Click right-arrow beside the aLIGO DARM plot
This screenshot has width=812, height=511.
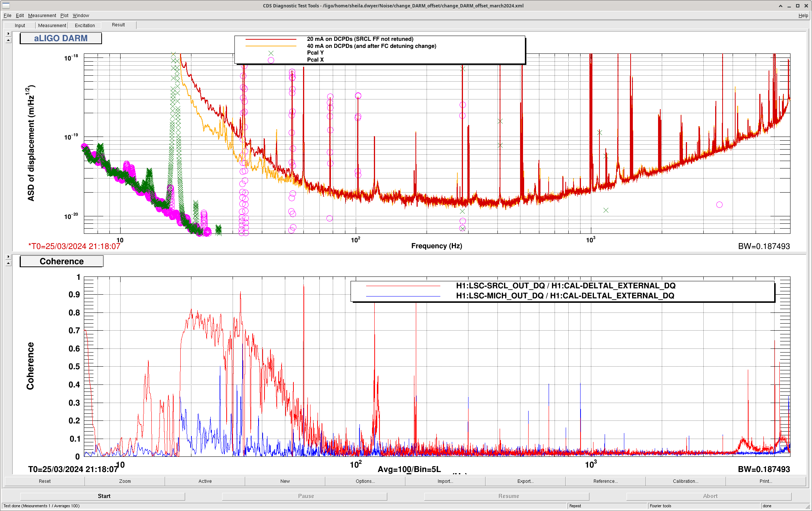(x=9, y=34)
